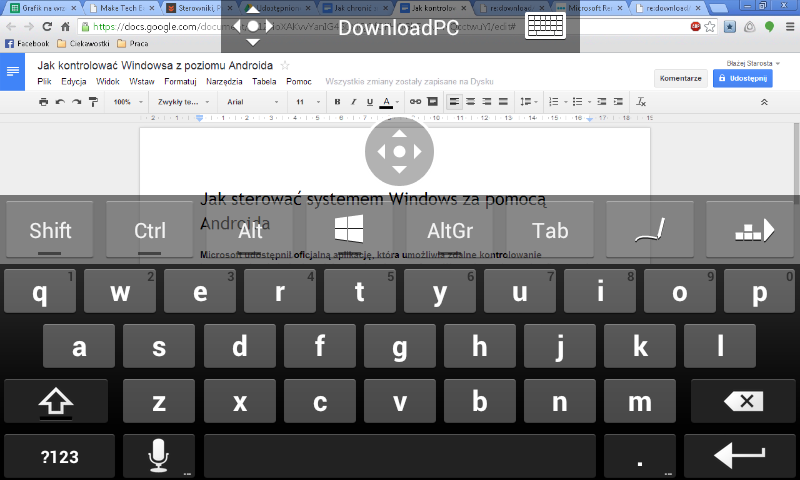Tap the Tab key
Viewport: 800px width, 480px height.
click(549, 230)
